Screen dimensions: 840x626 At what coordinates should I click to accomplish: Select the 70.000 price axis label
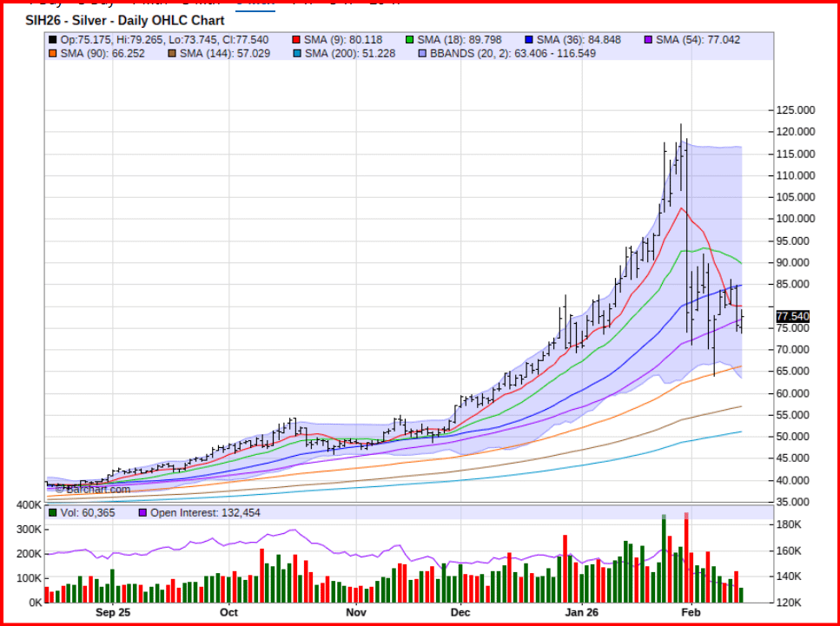click(793, 350)
